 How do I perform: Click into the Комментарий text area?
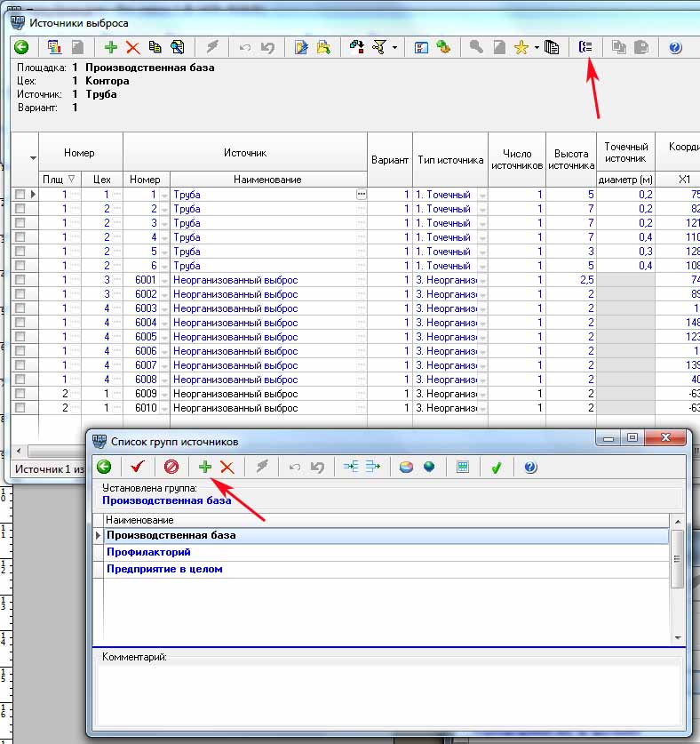point(386,693)
